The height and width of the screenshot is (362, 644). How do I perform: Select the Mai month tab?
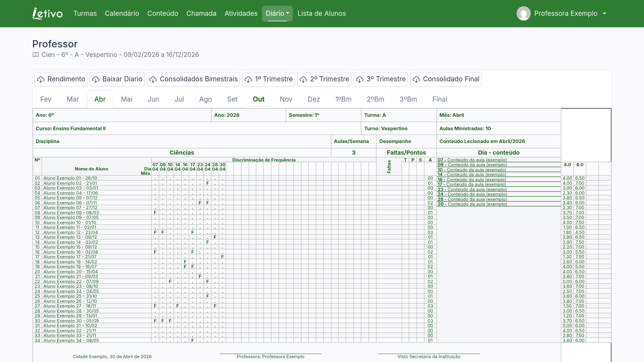127,99
